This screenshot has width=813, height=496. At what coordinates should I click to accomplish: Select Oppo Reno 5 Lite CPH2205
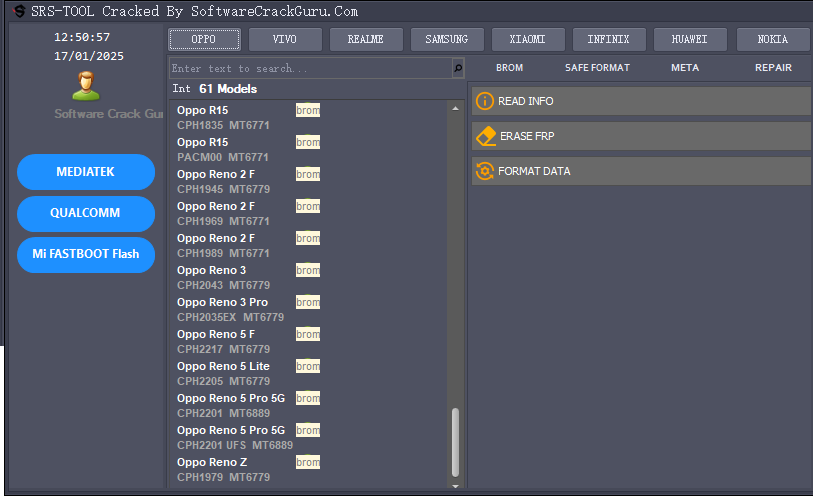(310, 374)
